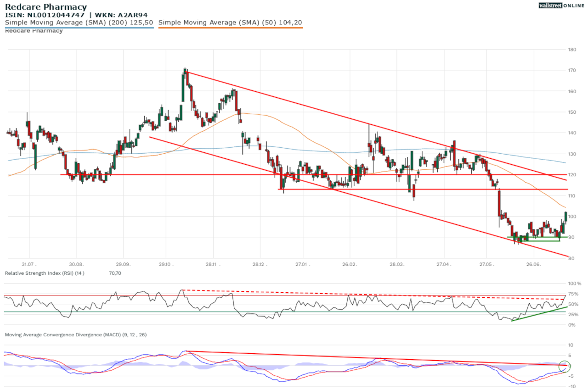
Task: Click the 120 price axis label
Action: [x=572, y=175]
